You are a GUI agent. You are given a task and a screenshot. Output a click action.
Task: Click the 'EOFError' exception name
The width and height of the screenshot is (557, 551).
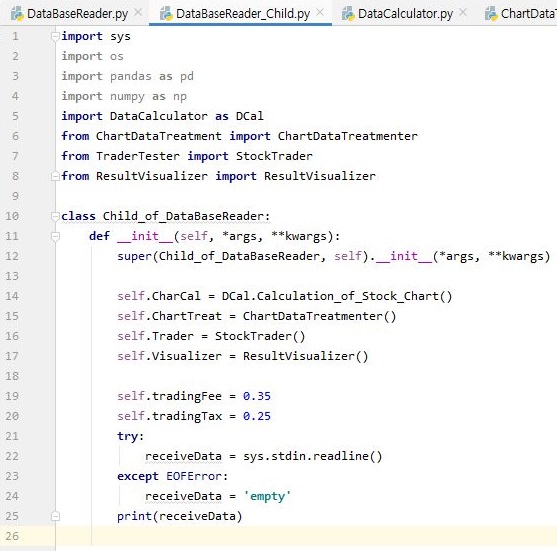(194, 476)
